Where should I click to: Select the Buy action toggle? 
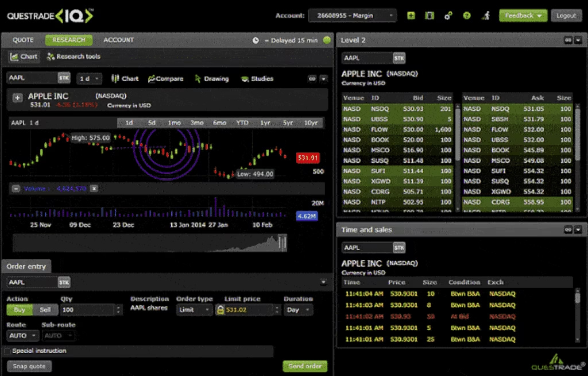coord(20,310)
